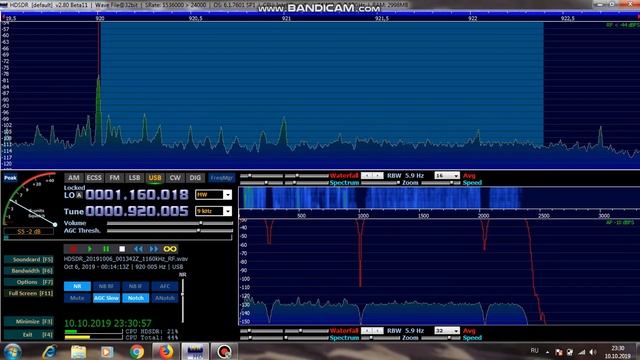The image size is (640, 360).
Task: Click the upper red Avg label
Action: [469, 176]
